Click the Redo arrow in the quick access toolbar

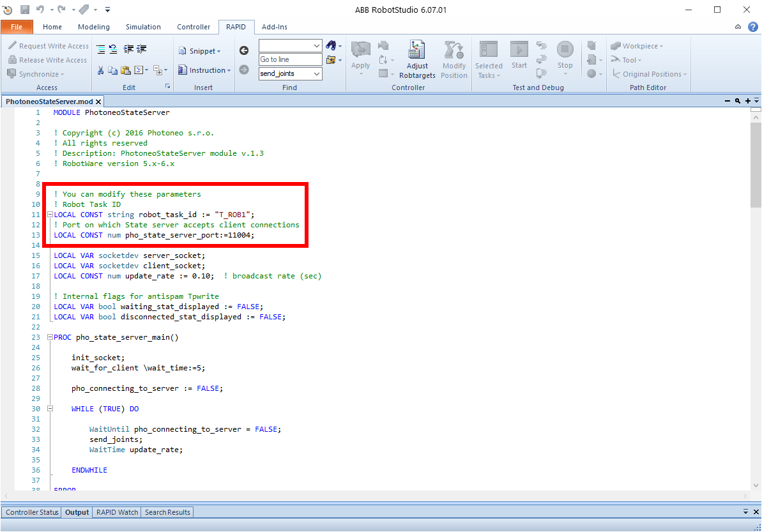click(x=61, y=9)
